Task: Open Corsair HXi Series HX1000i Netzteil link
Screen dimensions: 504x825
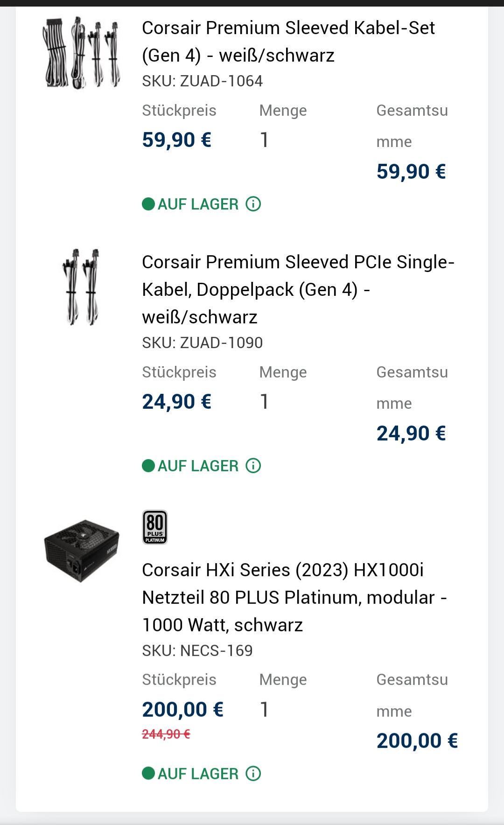Action: 294,597
